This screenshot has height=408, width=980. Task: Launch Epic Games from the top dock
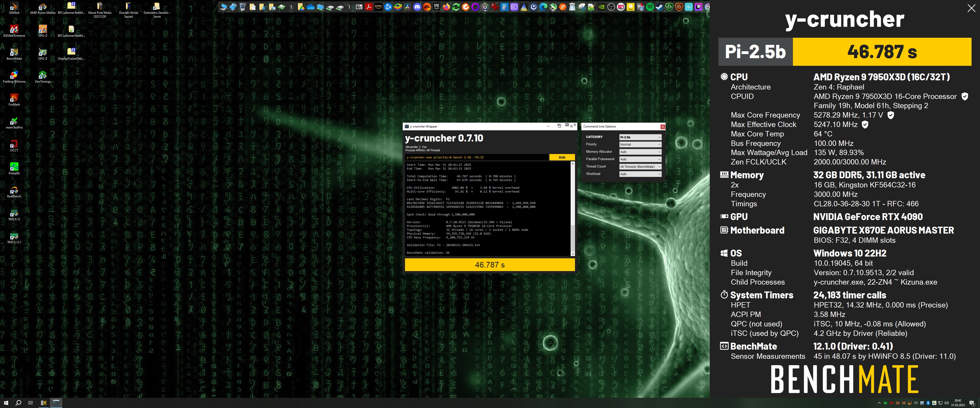point(437,7)
